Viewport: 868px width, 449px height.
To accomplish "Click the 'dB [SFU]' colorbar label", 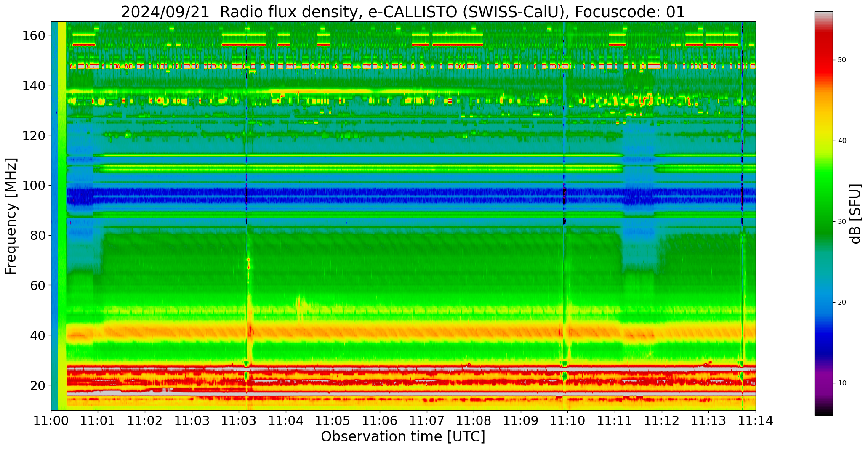I will pos(855,214).
